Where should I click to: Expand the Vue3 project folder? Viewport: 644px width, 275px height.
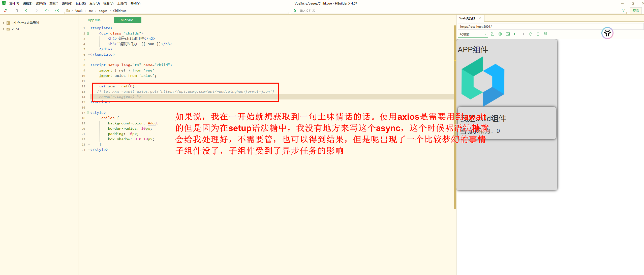4,29
